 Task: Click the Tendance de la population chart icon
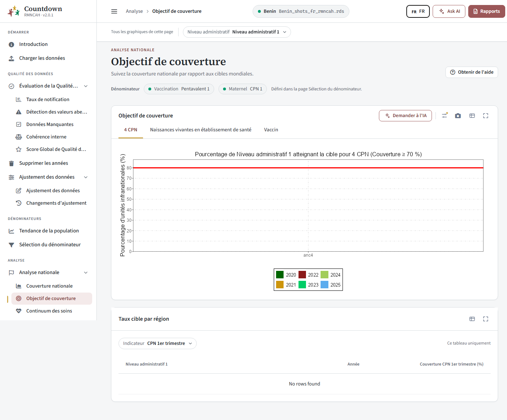point(11,231)
